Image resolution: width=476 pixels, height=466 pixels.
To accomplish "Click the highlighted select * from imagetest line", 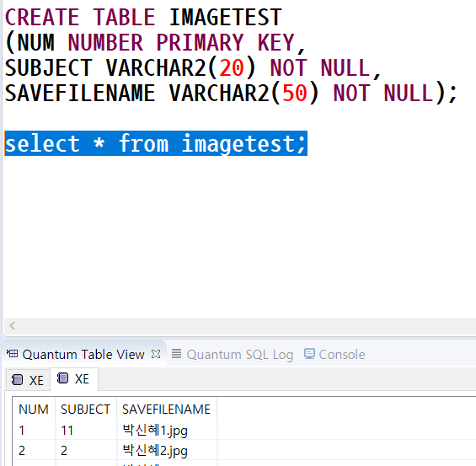I will coord(156,143).
